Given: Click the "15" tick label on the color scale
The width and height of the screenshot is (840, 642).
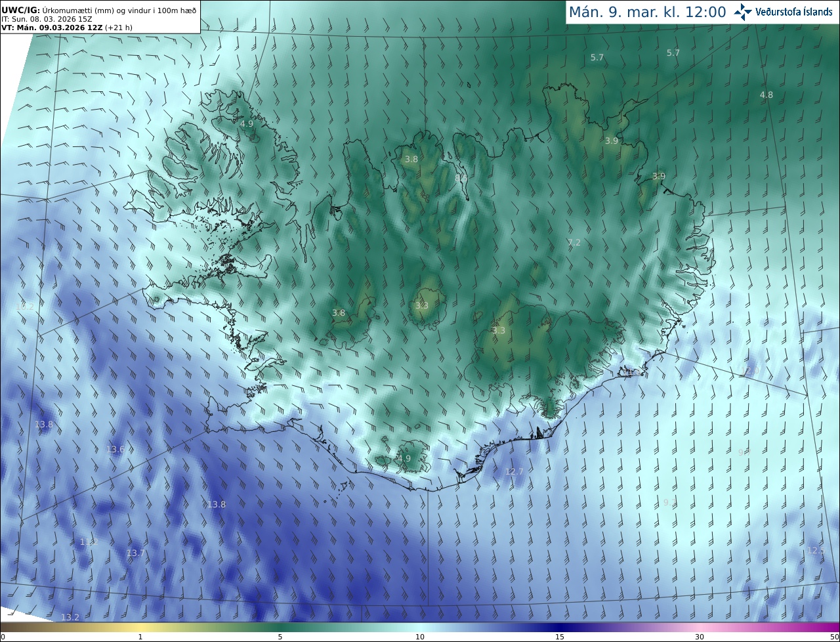Looking at the screenshot, I should [560, 637].
